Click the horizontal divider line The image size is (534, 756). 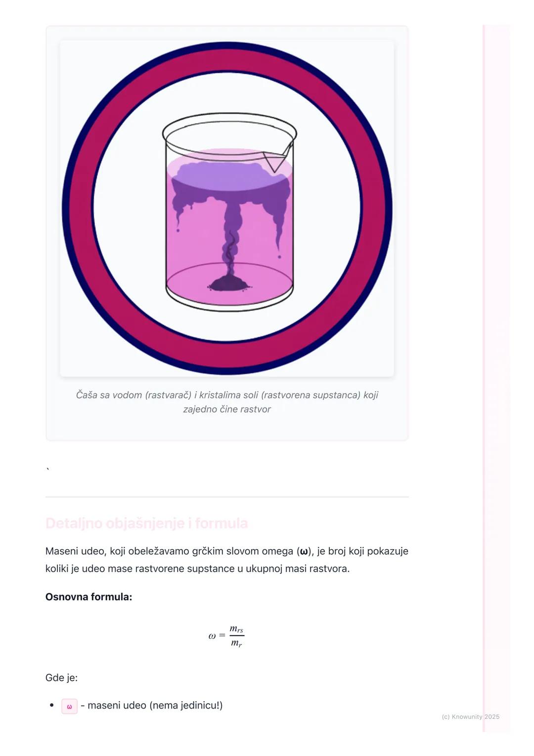pyautogui.click(x=227, y=497)
